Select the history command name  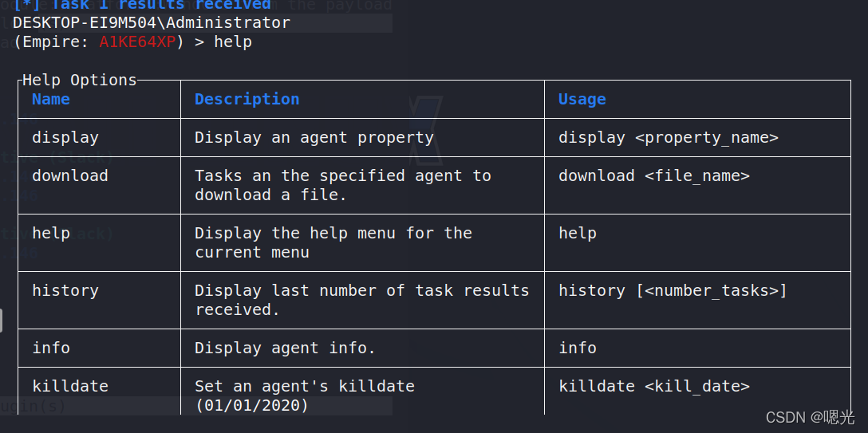coord(65,291)
